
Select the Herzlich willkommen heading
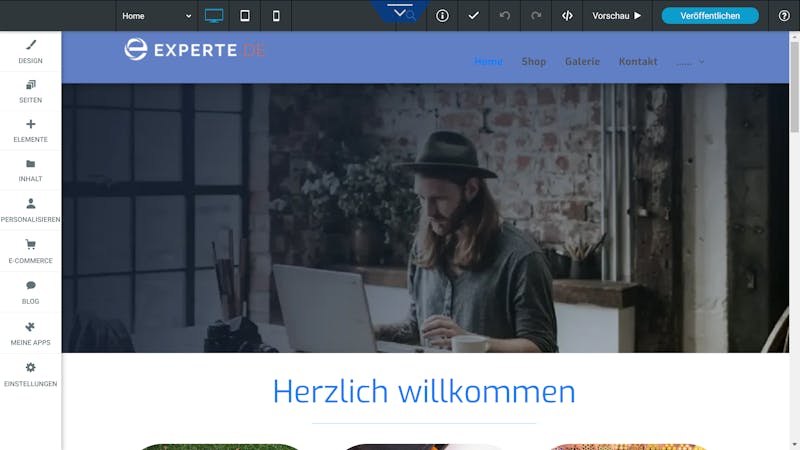point(424,391)
